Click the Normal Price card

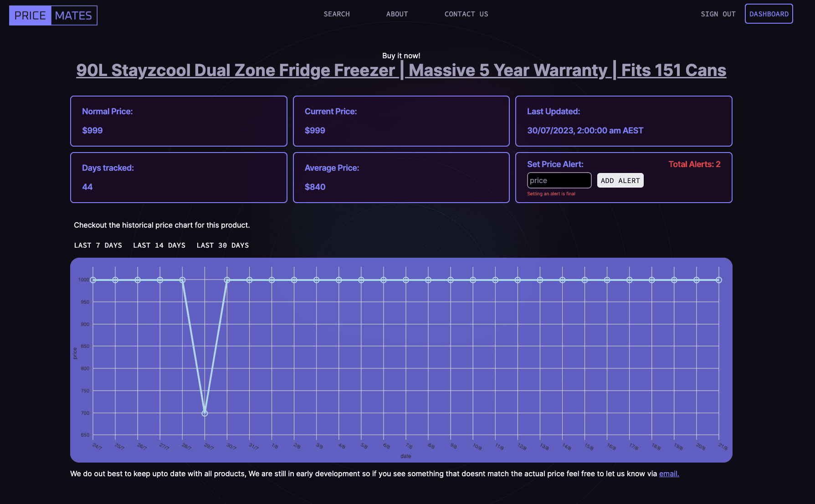coord(179,121)
